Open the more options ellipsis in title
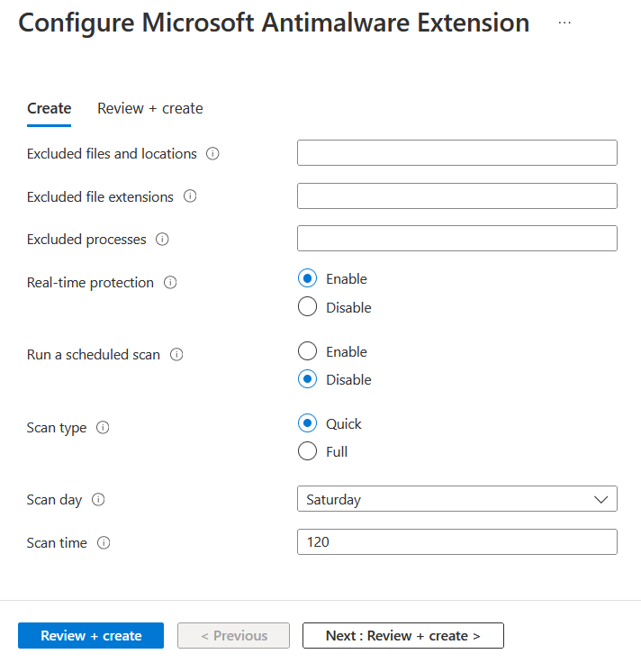This screenshot has height=672, width=641. 564,23
